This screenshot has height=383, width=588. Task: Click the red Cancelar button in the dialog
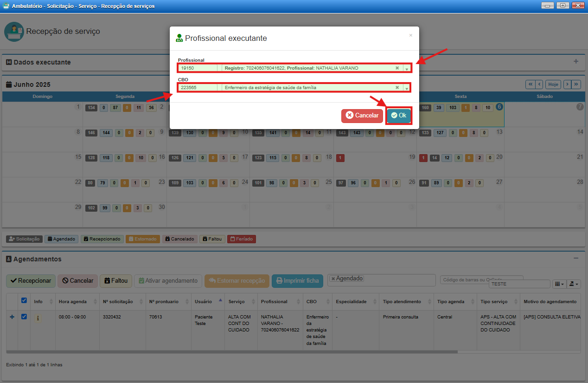(x=362, y=116)
